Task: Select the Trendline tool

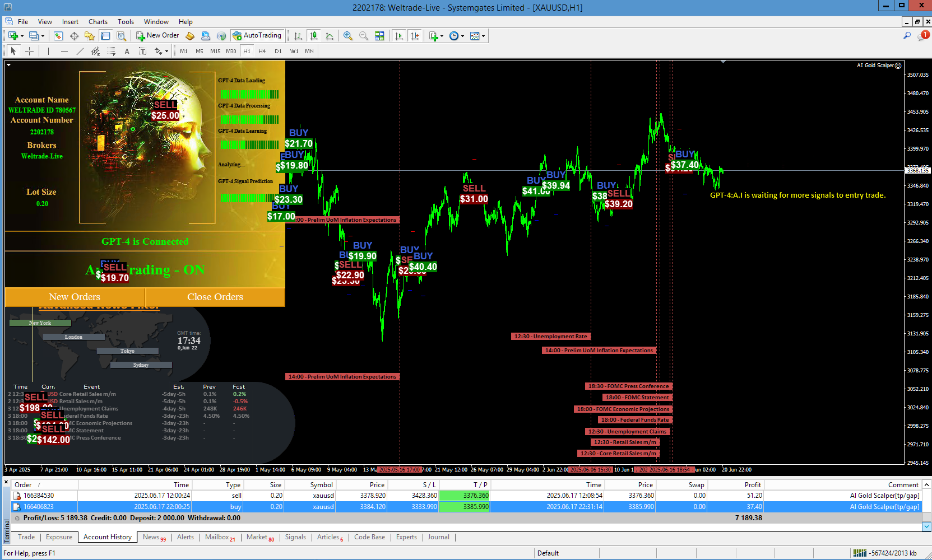Action: coord(80,51)
